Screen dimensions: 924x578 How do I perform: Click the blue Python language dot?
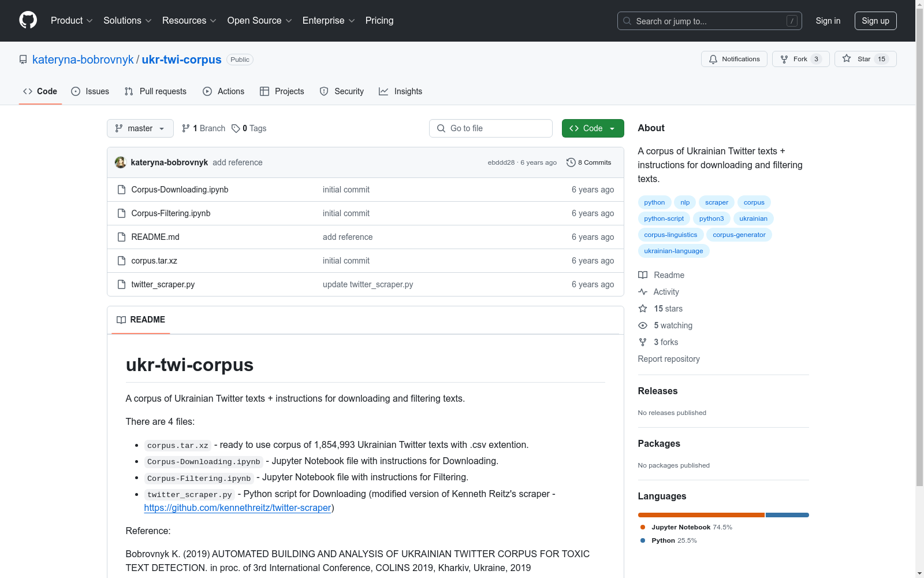pyautogui.click(x=643, y=540)
